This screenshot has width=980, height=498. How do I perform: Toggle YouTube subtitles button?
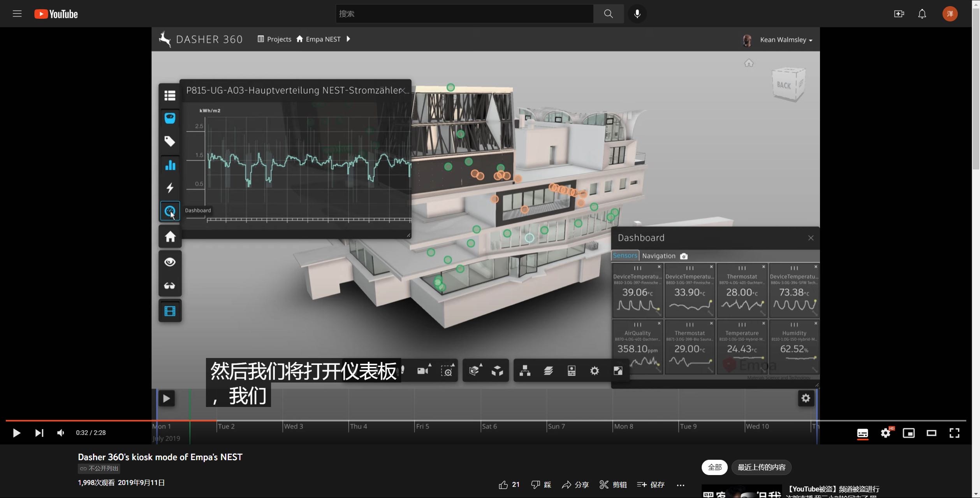(x=862, y=433)
